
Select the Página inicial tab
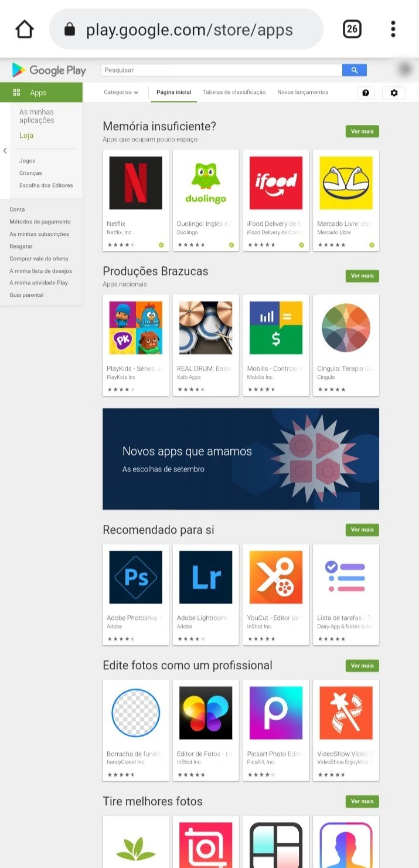pyautogui.click(x=173, y=92)
